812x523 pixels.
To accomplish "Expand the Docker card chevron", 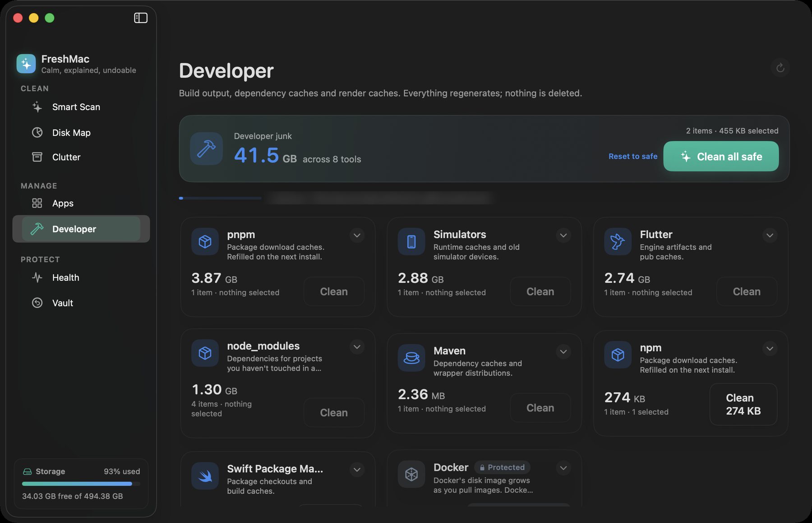I will 563,468.
